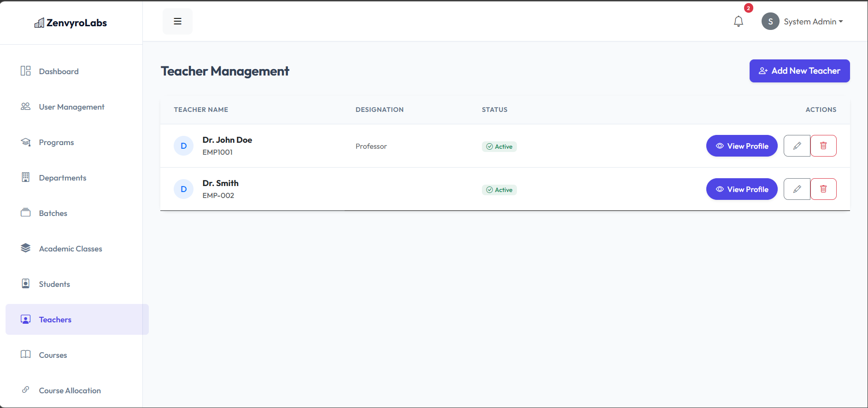The image size is (868, 408).
Task: View Profile of Dr. John Doe
Action: point(741,146)
